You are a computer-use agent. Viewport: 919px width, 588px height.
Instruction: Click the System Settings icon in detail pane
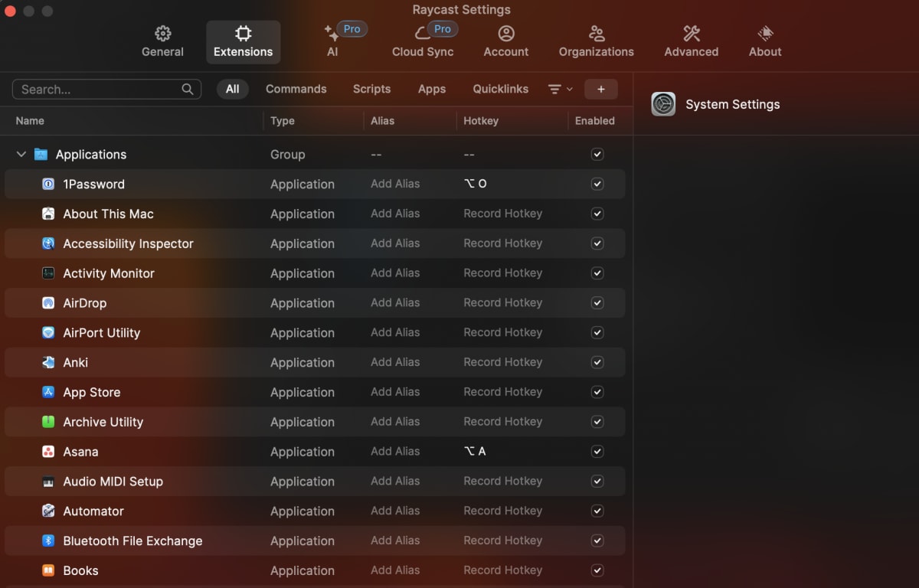click(663, 104)
